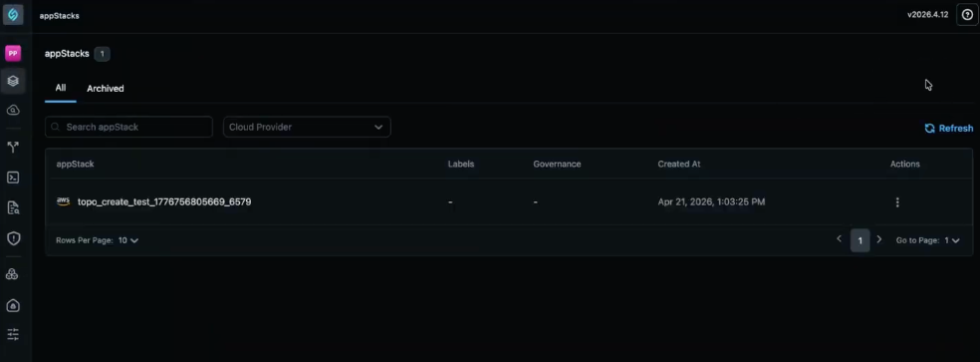
Task: Switch to the Archived tab
Action: [x=105, y=89]
